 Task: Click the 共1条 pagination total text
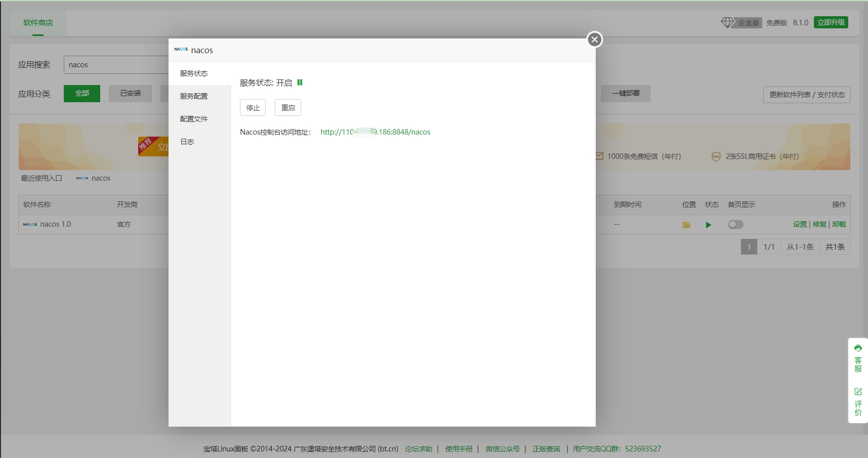[x=835, y=247]
